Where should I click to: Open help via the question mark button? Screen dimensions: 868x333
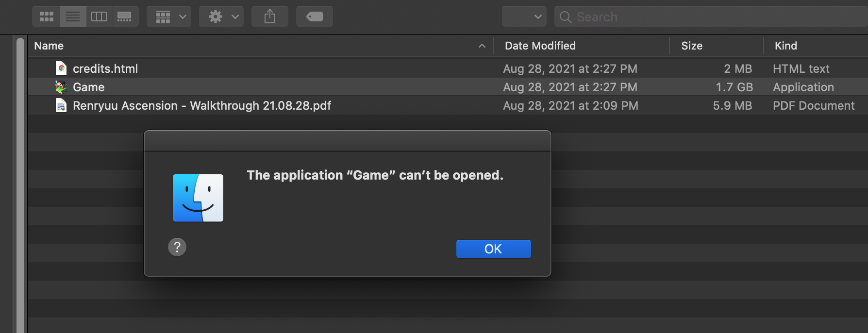pos(177,247)
